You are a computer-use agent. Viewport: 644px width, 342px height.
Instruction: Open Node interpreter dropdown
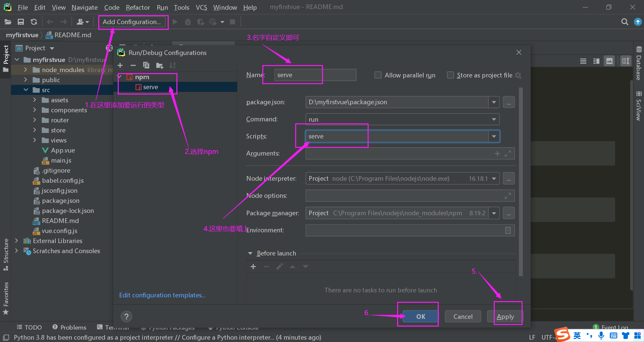click(494, 179)
